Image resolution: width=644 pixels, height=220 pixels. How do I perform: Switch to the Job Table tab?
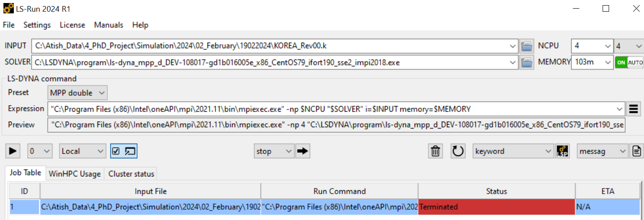click(25, 173)
